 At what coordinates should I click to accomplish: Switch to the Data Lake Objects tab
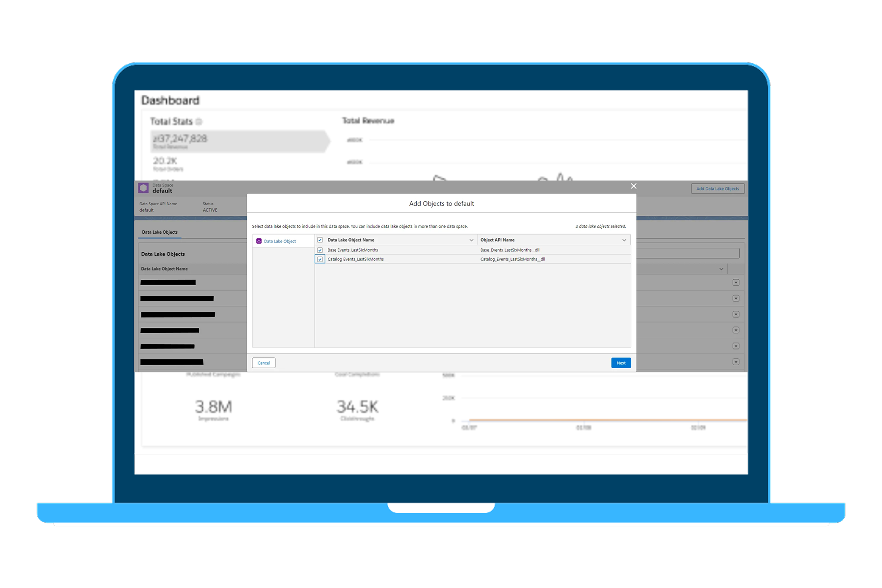tap(160, 232)
